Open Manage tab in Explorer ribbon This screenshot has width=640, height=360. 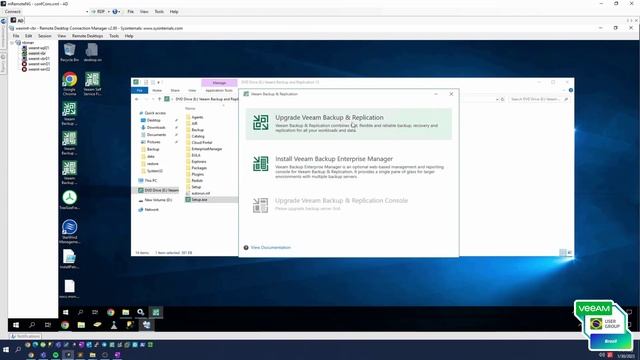219,83
